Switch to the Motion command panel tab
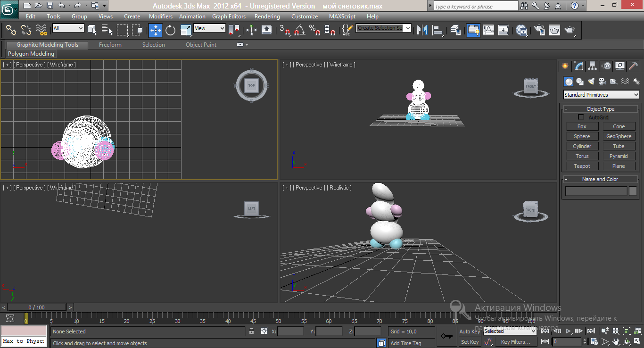 (607, 66)
